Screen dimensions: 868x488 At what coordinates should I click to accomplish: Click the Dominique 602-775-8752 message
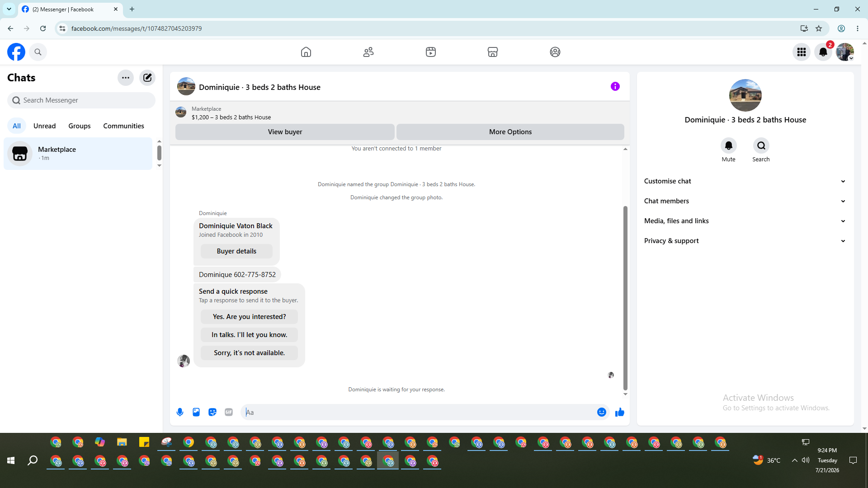237,275
